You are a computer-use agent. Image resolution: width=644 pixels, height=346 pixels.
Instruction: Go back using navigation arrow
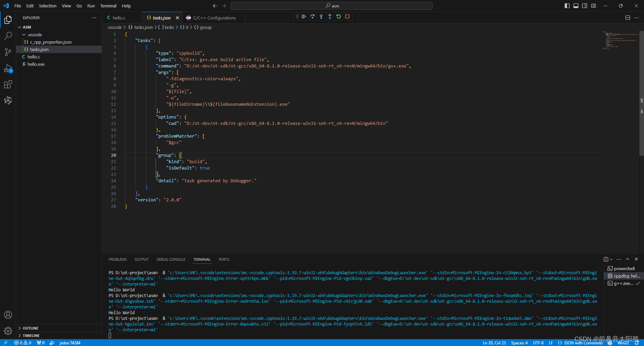[215, 6]
